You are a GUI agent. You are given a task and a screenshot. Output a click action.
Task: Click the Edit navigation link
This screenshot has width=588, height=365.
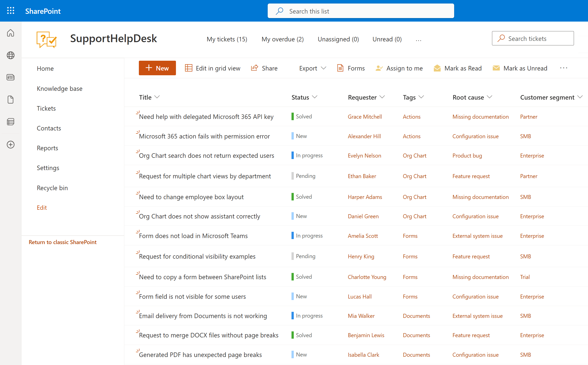42,207
